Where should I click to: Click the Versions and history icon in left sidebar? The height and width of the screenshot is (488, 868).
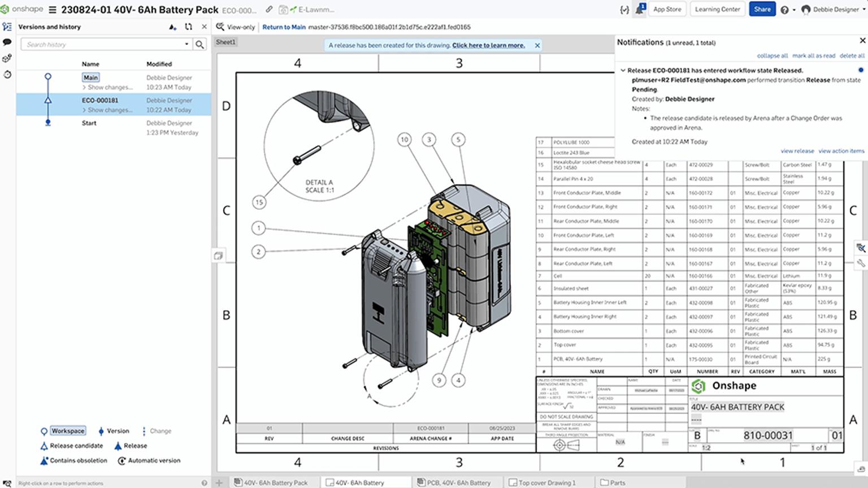(7, 27)
